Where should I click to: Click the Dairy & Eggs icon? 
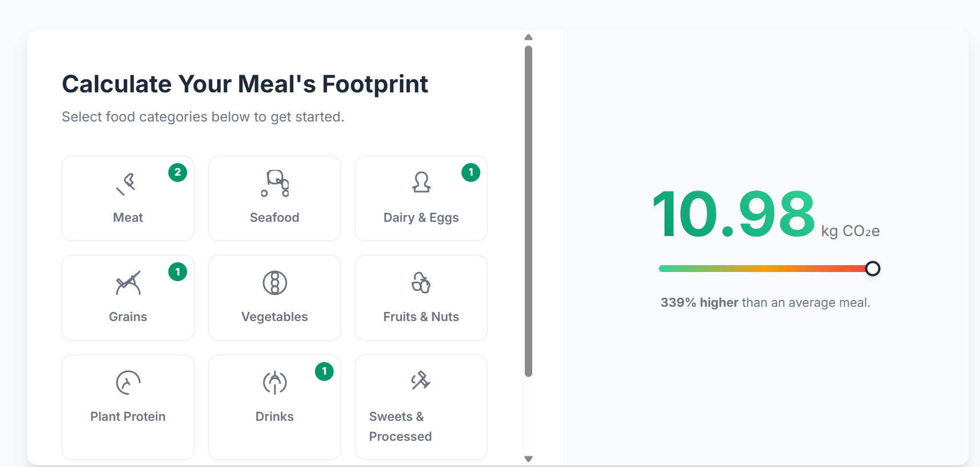pyautogui.click(x=421, y=182)
